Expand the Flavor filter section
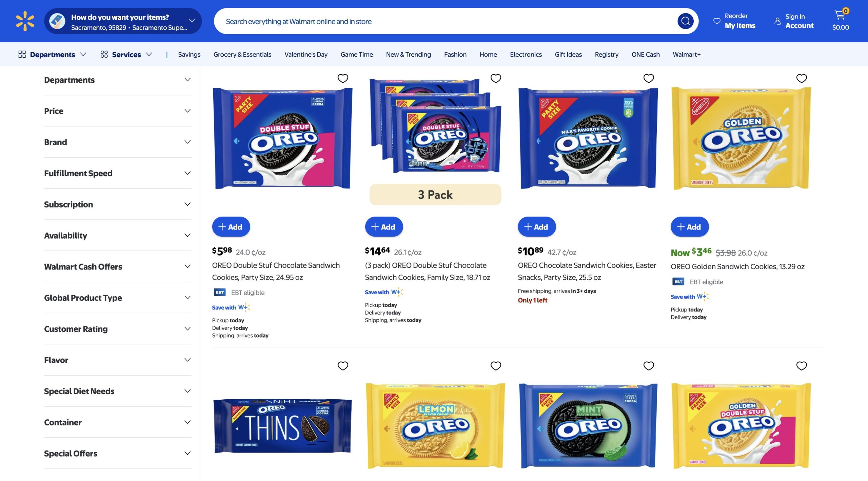The height and width of the screenshot is (481, 868). 118,360
